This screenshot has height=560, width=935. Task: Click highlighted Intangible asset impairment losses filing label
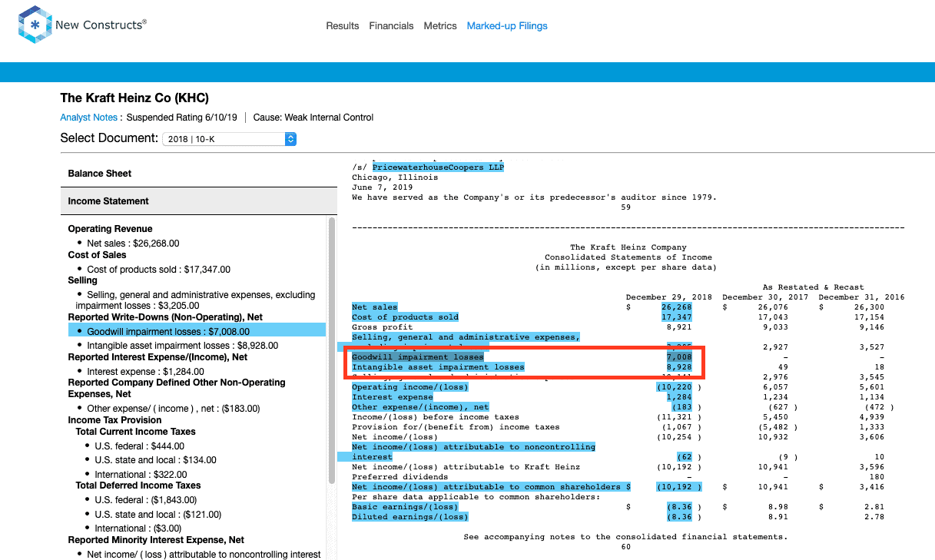click(438, 367)
